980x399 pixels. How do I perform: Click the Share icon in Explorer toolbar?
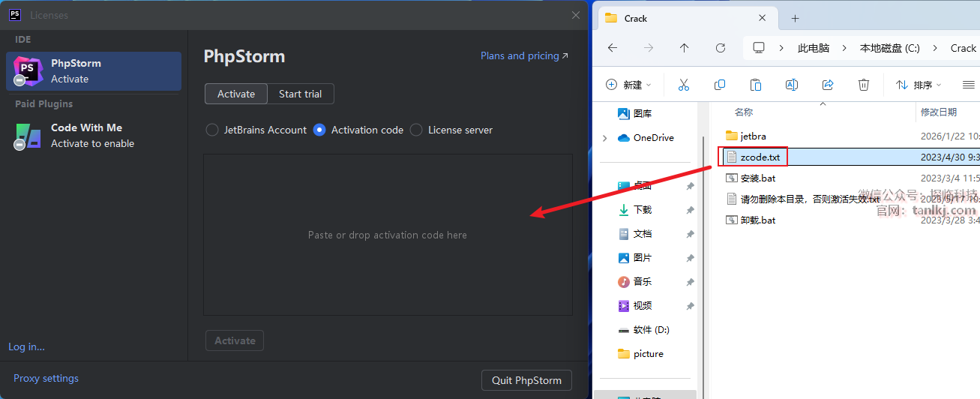pos(828,85)
